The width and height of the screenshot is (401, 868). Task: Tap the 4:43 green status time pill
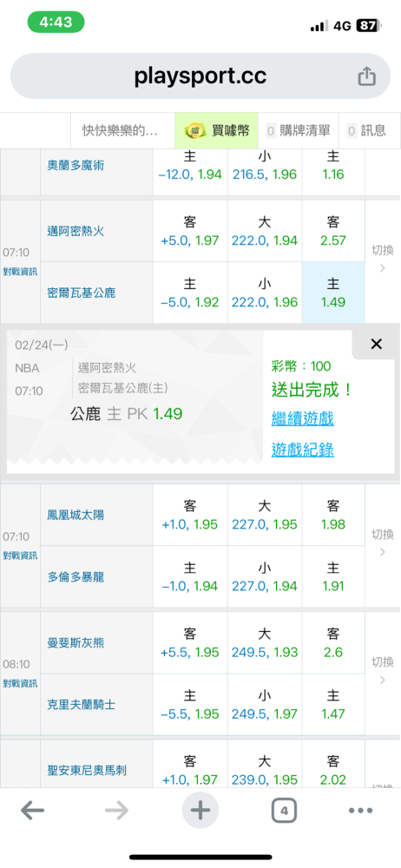56,23
